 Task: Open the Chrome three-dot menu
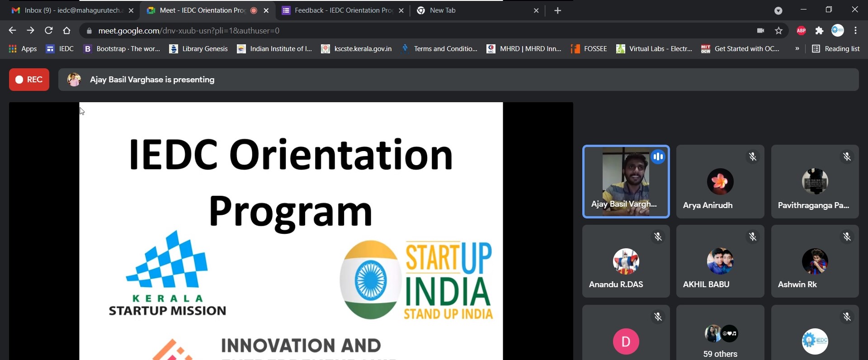click(x=855, y=30)
